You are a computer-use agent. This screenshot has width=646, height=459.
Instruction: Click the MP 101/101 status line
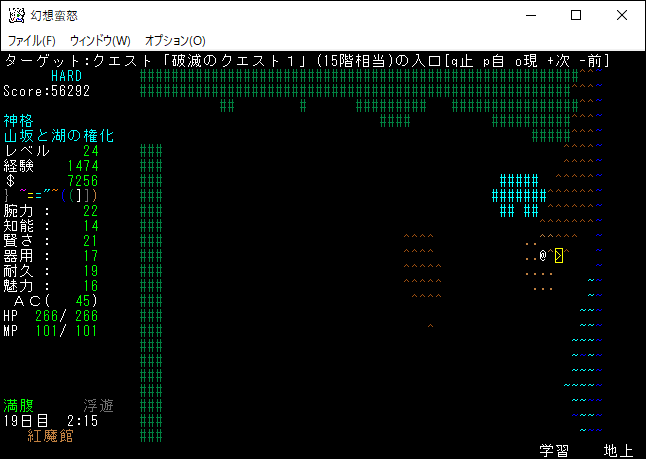[x=50, y=331]
